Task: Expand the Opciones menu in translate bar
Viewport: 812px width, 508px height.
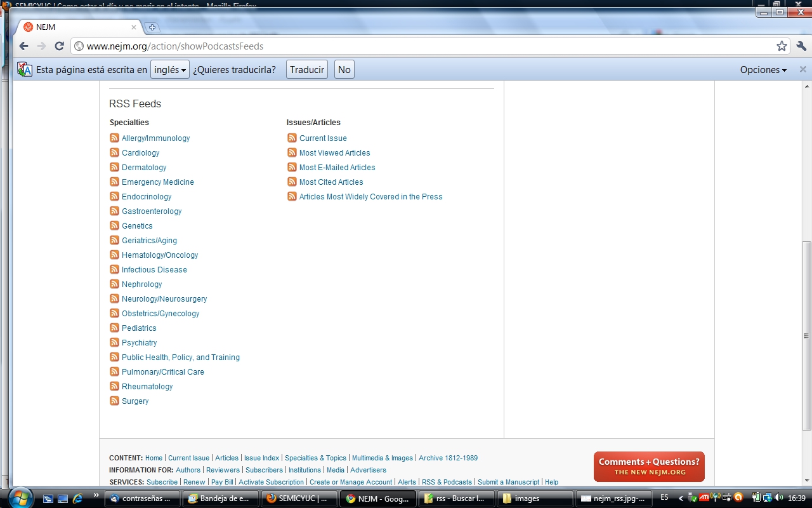Action: pyautogui.click(x=763, y=70)
